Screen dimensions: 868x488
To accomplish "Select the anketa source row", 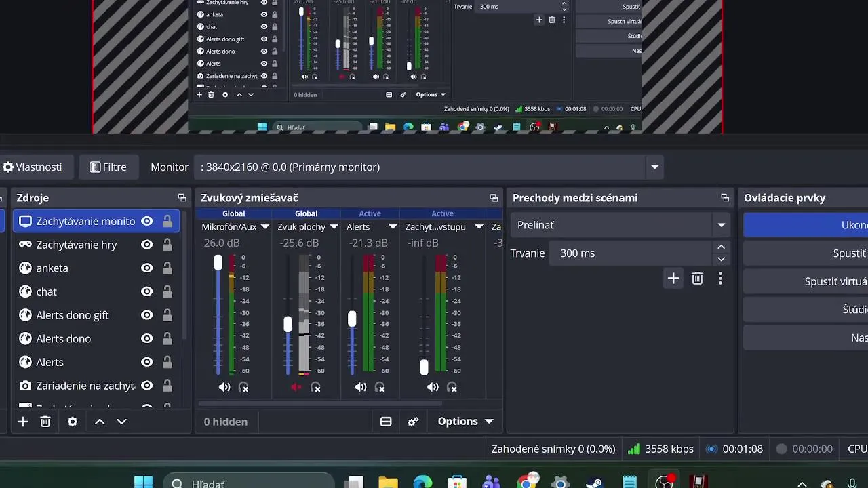I will (96, 268).
